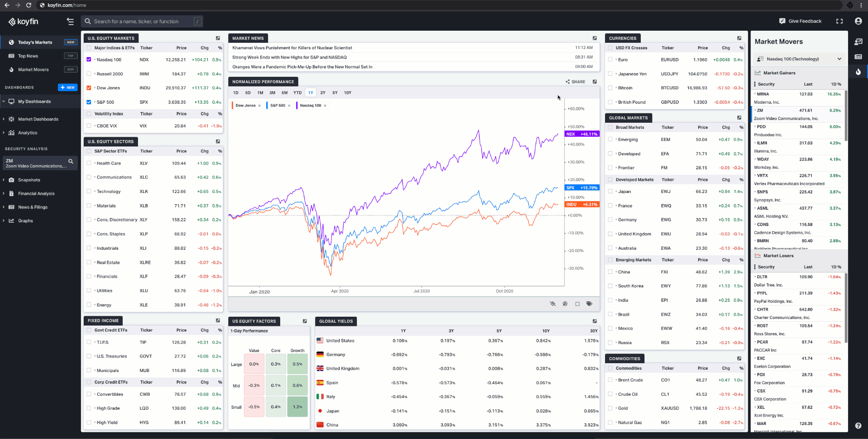Image resolution: width=868 pixels, height=439 pixels.
Task: Click the refresh icon below chart
Action: pos(565,304)
